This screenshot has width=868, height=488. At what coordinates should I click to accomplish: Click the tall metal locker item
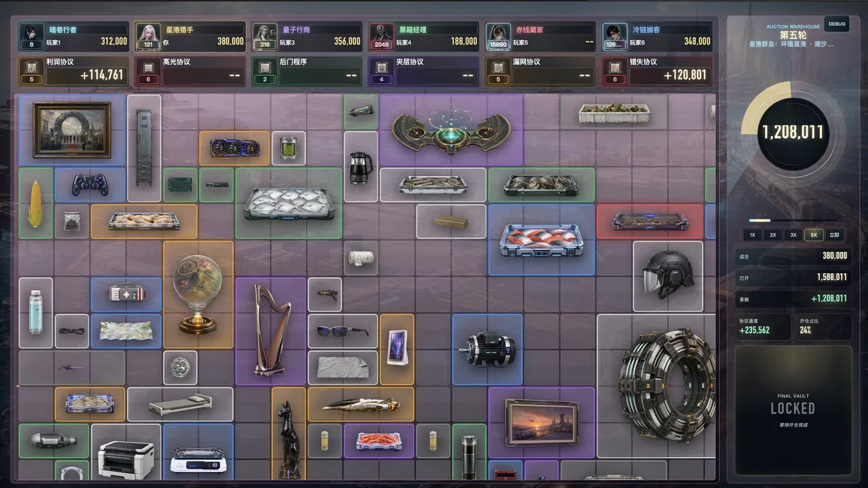[x=144, y=148]
